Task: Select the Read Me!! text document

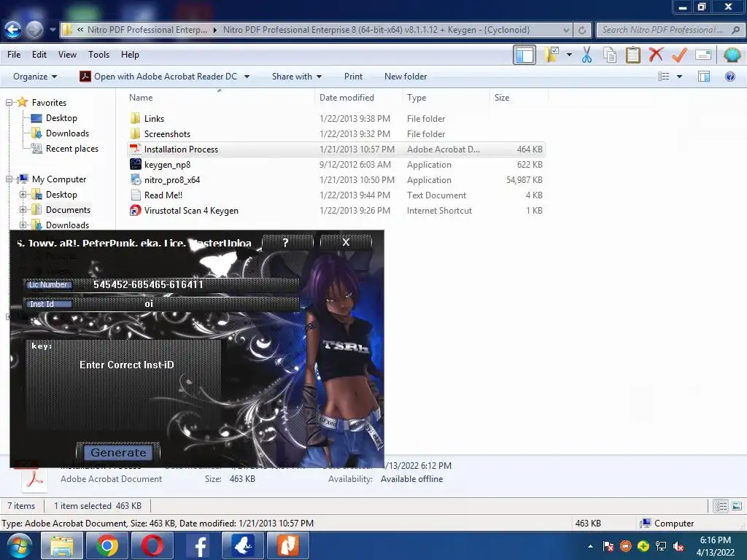Action: pos(163,195)
